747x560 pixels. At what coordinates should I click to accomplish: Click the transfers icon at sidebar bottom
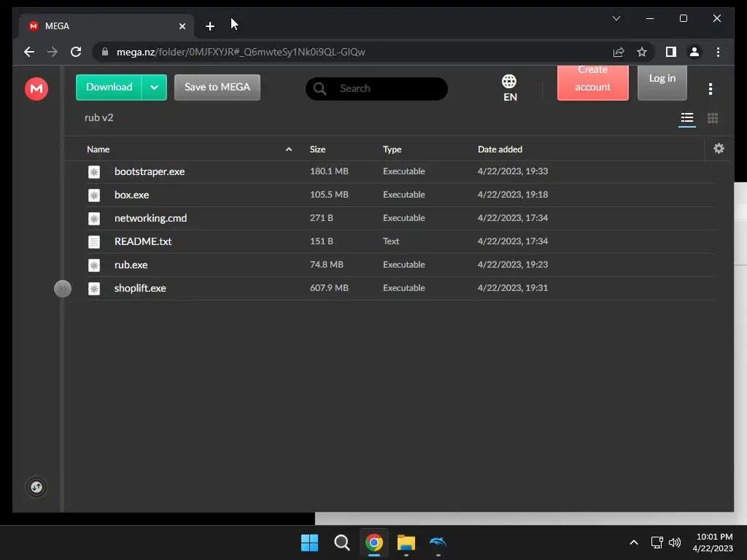36,486
